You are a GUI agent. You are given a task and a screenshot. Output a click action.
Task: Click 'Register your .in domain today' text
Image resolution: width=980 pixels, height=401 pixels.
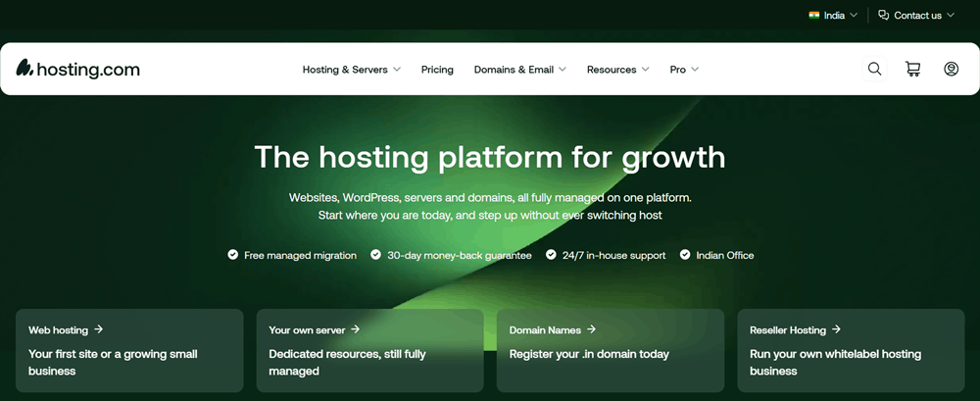(x=589, y=354)
